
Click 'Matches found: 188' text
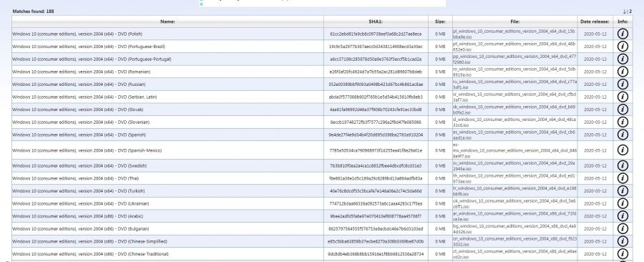point(33,11)
